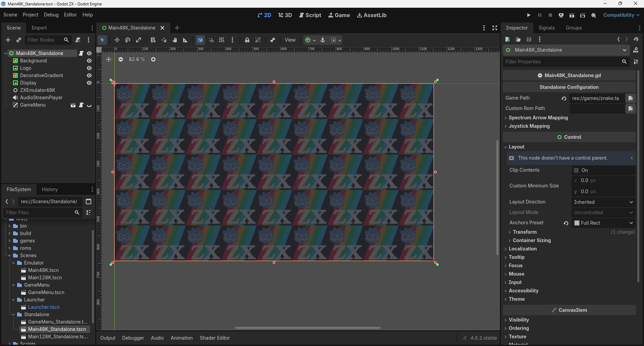Viewport: 644px width, 346px height.
Task: Select the Scale Mode tool
Action: pyautogui.click(x=139, y=40)
